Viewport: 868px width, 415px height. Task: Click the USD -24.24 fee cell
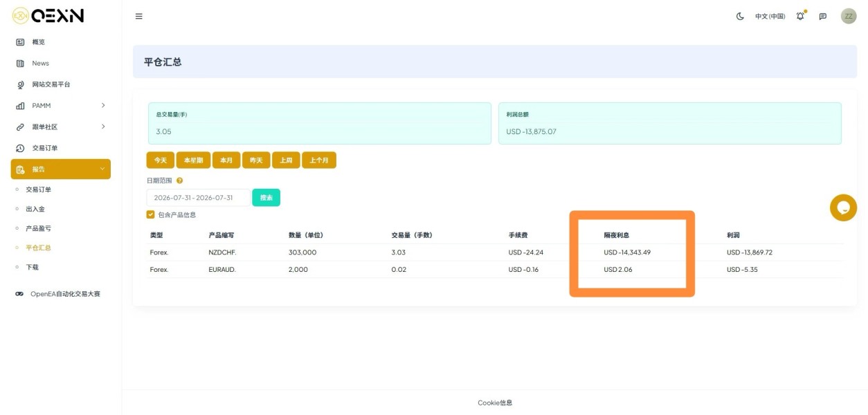(526, 252)
